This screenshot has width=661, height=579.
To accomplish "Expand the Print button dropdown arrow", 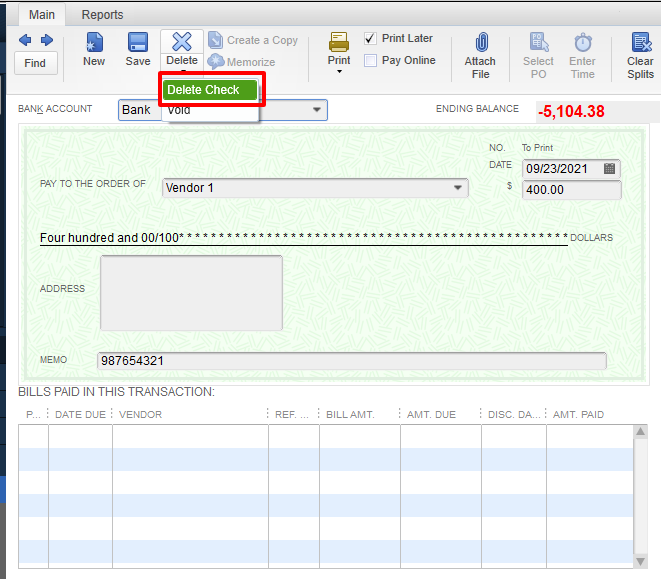I will point(339,72).
